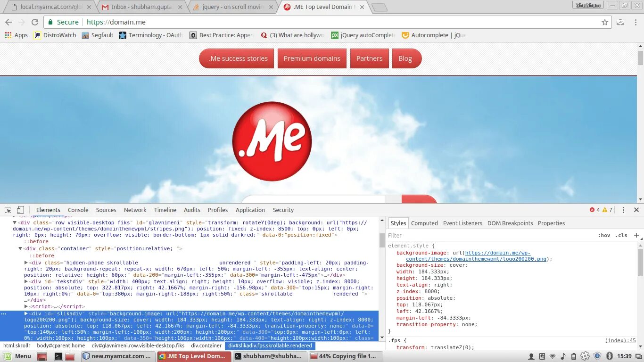Viewport: 644px width, 362px height.
Task: Collapse the div class container node
Action: (x=20, y=248)
